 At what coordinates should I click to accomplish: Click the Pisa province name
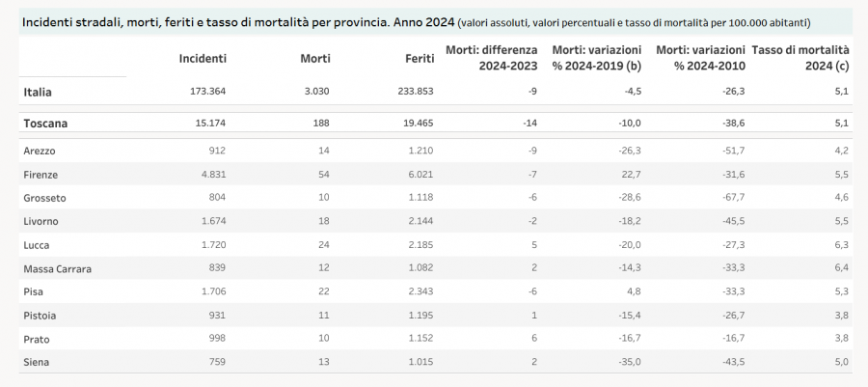coord(34,292)
